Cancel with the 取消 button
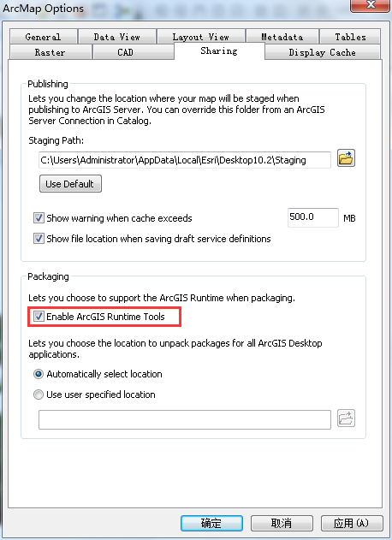 tap(282, 523)
